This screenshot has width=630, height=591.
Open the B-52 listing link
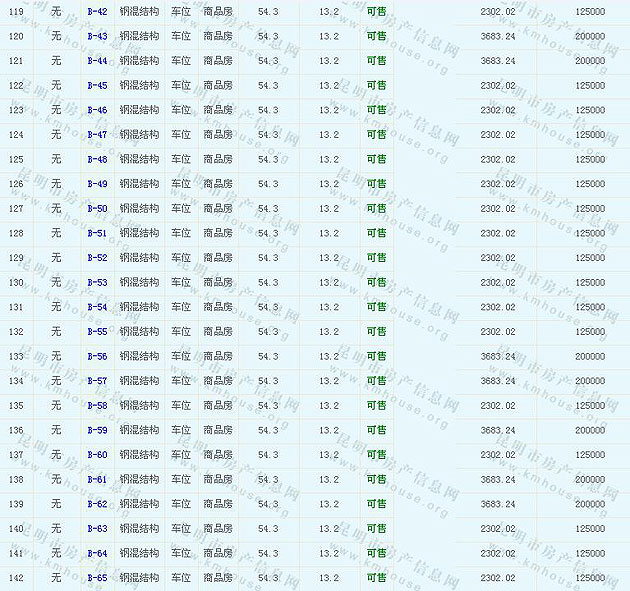[x=97, y=258]
